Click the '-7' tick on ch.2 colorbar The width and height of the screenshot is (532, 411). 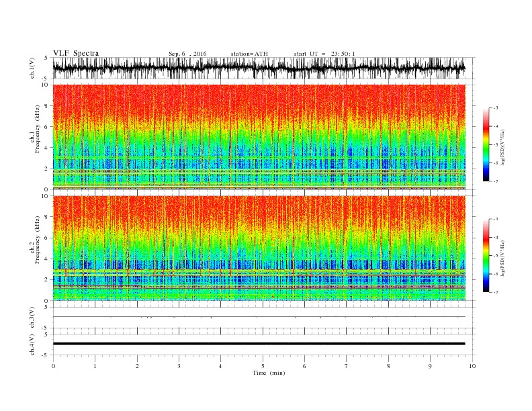tap(496, 292)
